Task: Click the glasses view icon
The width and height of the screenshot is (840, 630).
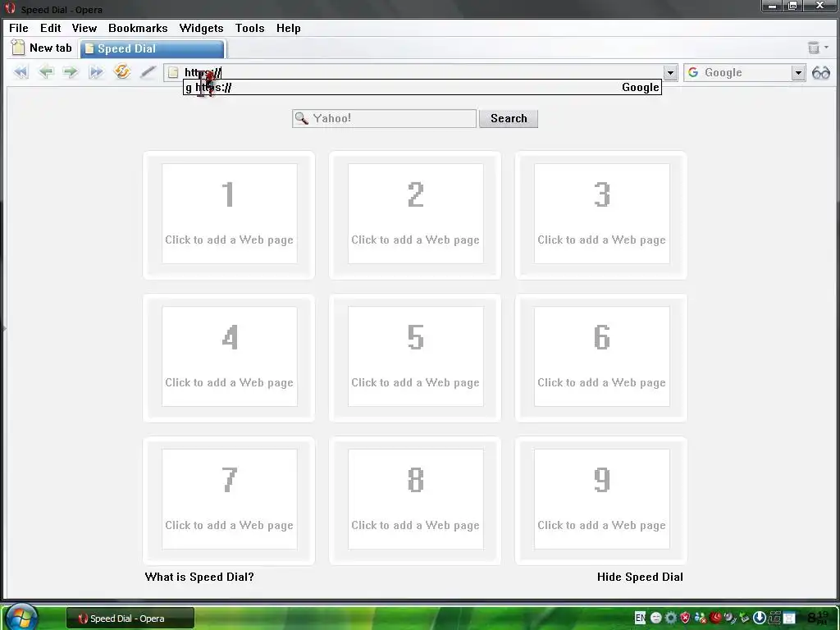Action: (x=820, y=72)
